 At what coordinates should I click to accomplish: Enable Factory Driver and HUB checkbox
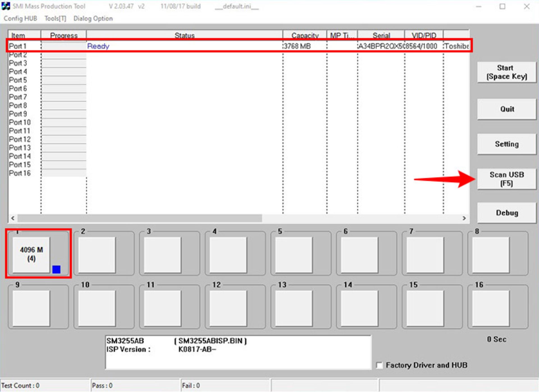(379, 365)
